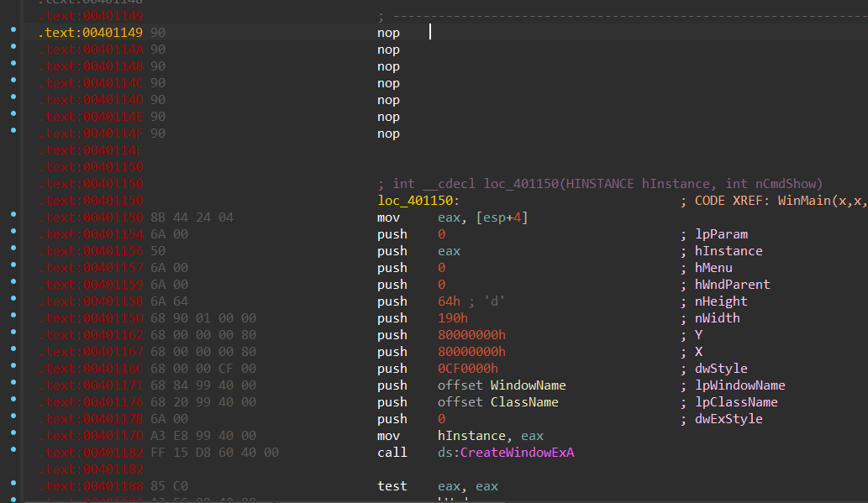Image resolution: width=868 pixels, height=503 pixels.
Task: Click opcode bytes 85 C0
Action: point(170,486)
